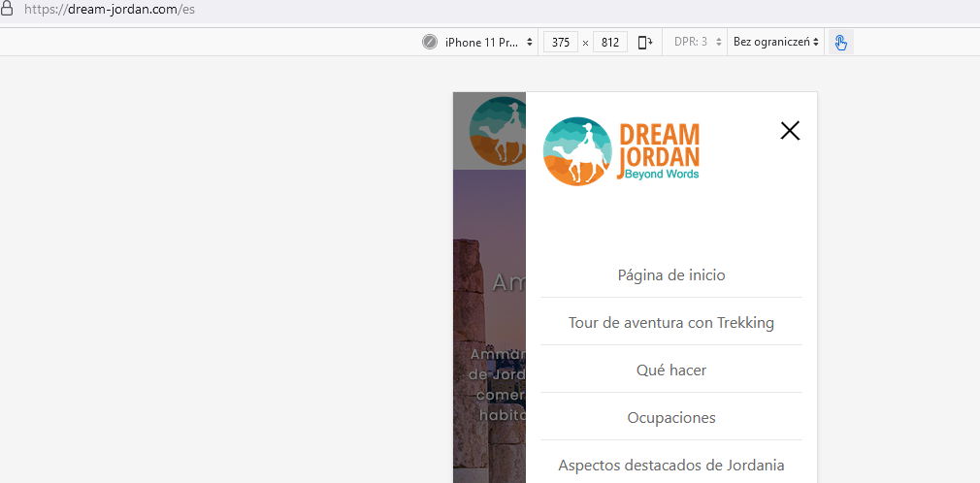Click the 'Beyond Words' tagline in logo

662,174
